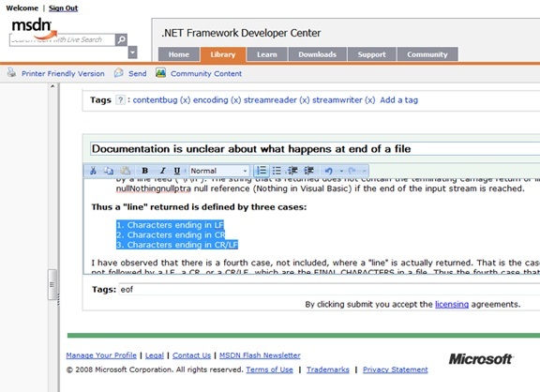This screenshot has height=392, width=540.
Task: Open the Downloads tab
Action: pyautogui.click(x=318, y=54)
